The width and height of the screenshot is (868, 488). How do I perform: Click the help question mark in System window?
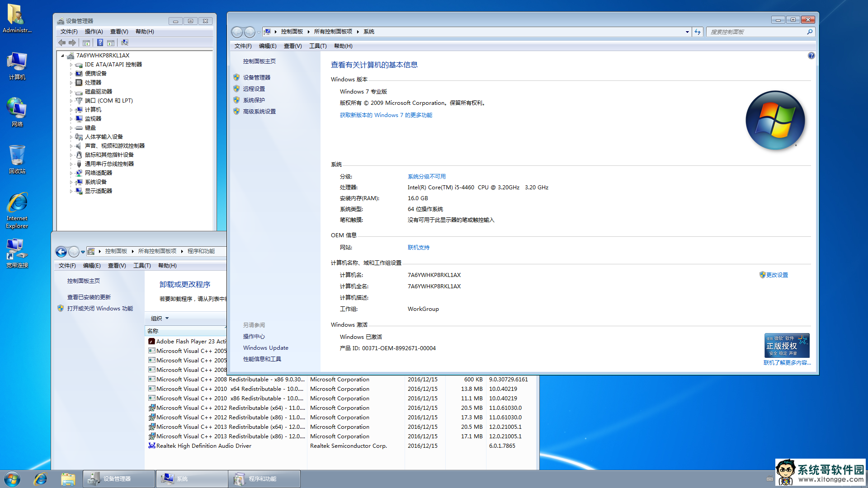click(x=811, y=56)
